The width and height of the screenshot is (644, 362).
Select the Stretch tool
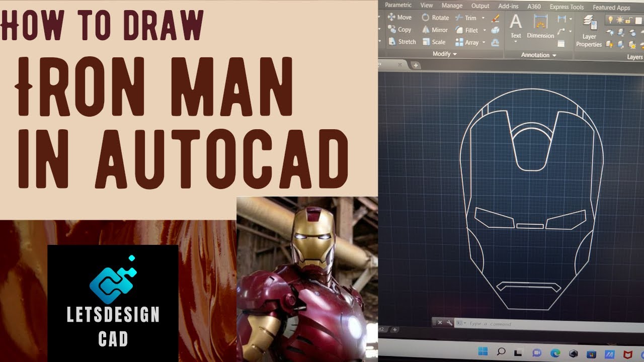coord(402,42)
